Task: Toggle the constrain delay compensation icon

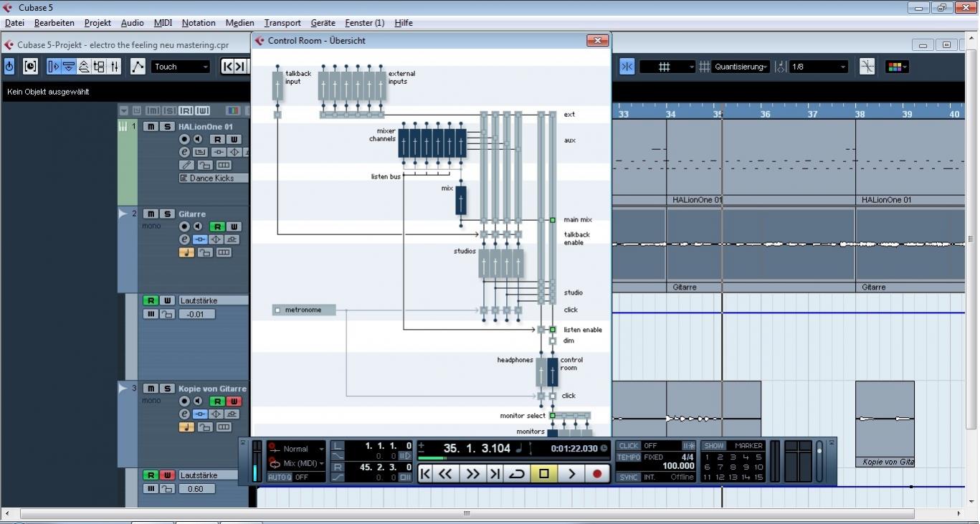Action: 30,67
